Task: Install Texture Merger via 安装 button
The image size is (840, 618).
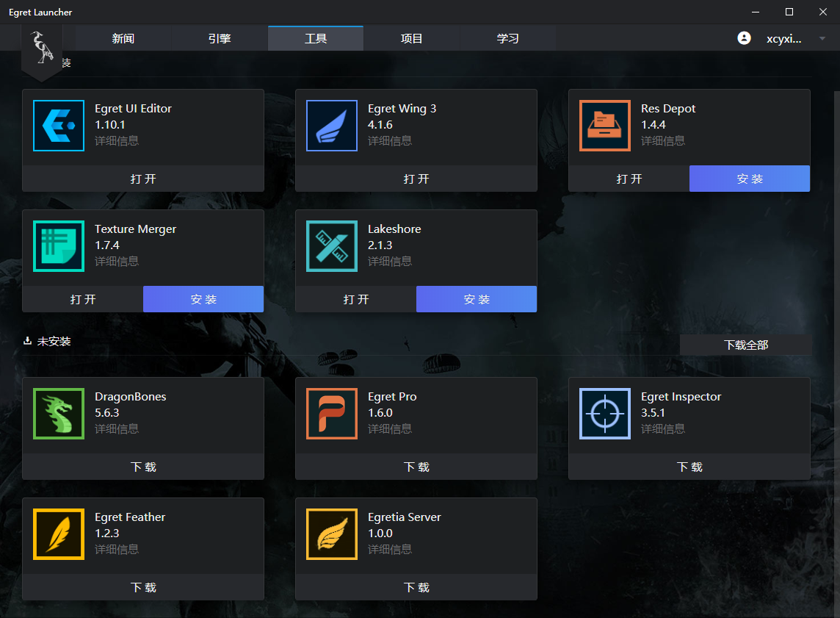Action: coord(203,299)
